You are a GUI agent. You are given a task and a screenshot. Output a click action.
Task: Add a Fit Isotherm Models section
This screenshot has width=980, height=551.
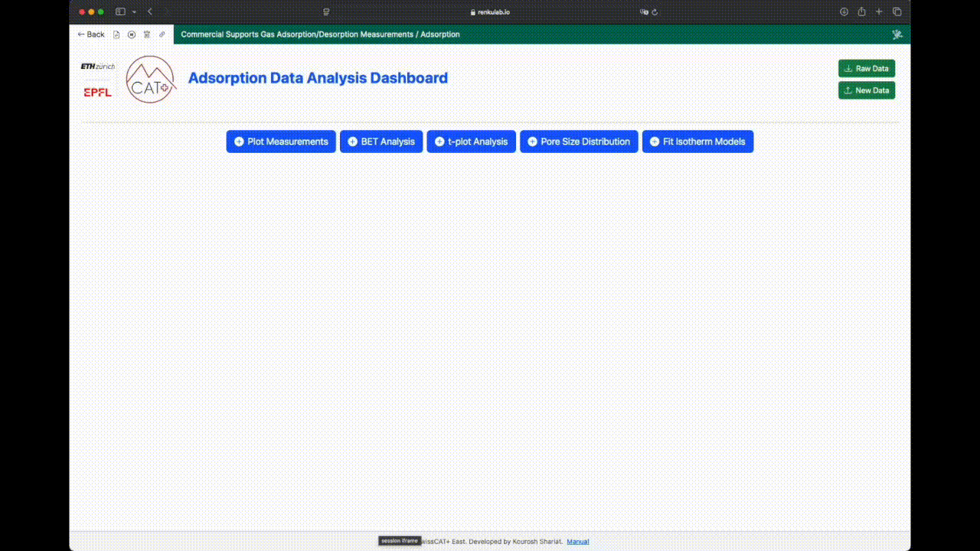[697, 142]
